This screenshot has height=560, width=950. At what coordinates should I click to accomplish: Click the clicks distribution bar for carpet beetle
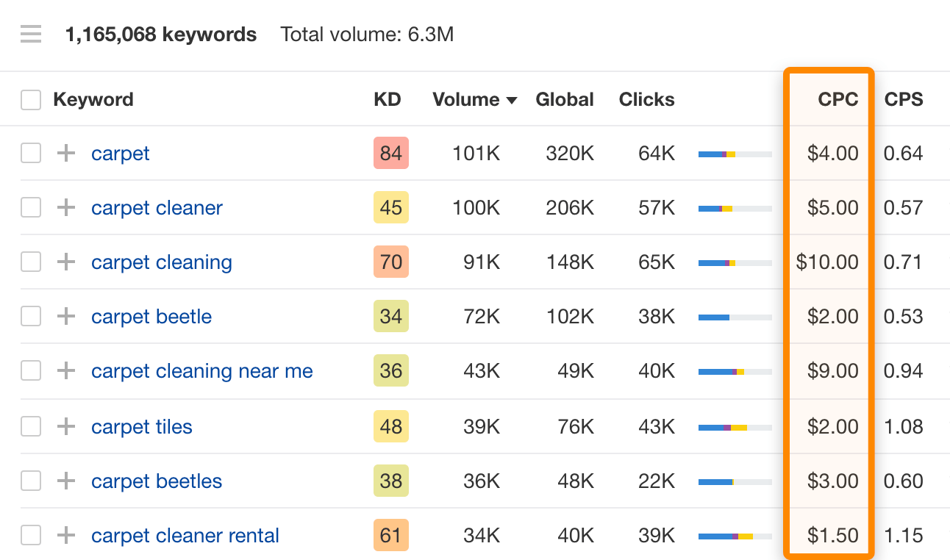click(735, 317)
